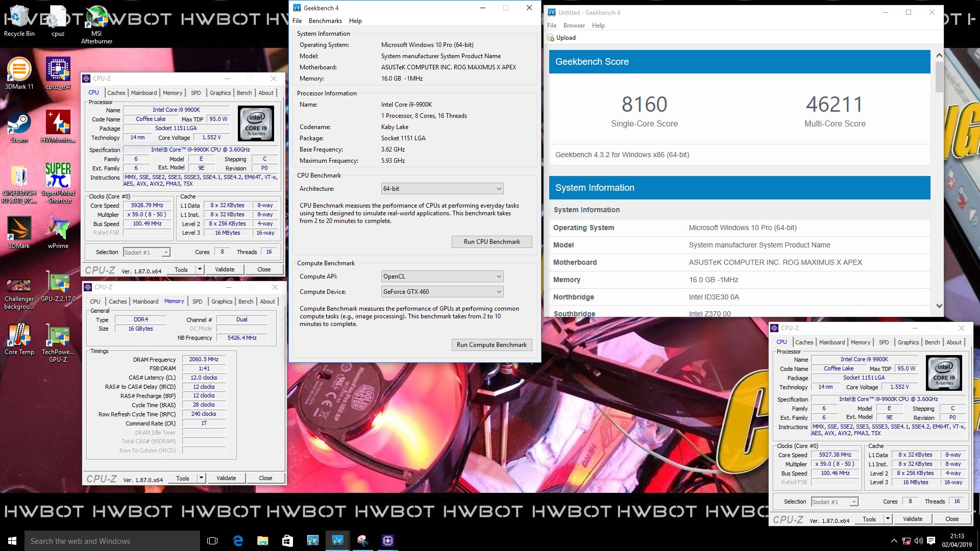Open Core Temp desktop icon
The height and width of the screenshot is (551, 980).
tap(19, 339)
